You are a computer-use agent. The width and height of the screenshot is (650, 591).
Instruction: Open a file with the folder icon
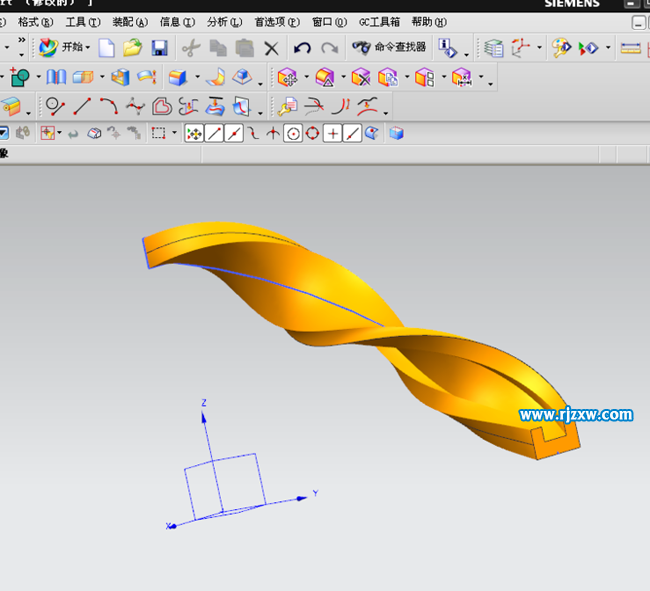(x=132, y=47)
